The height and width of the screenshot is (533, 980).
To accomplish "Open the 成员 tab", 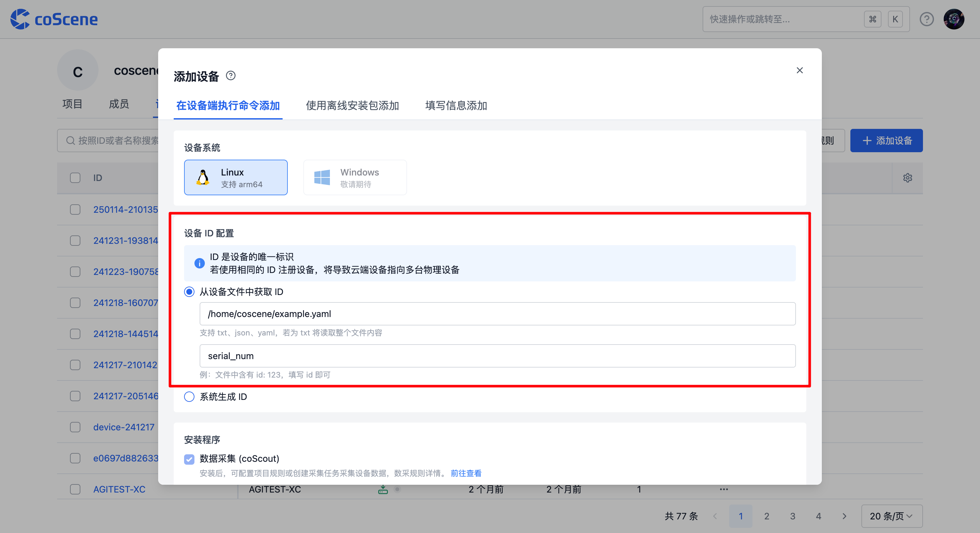I will pyautogui.click(x=119, y=104).
